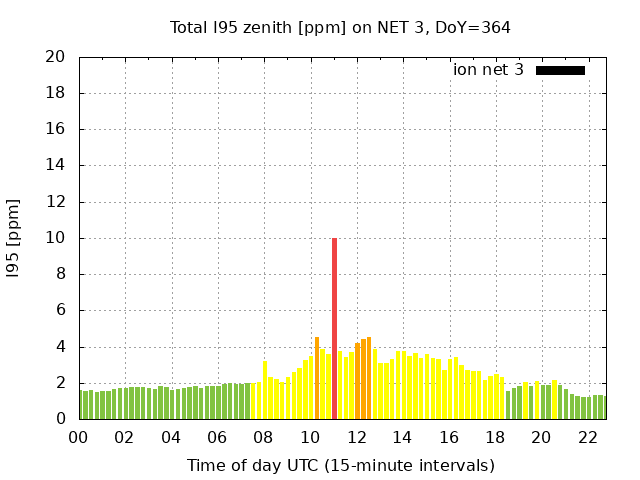Click the '0' label on the y-axis
640x480 pixels.
(61, 419)
